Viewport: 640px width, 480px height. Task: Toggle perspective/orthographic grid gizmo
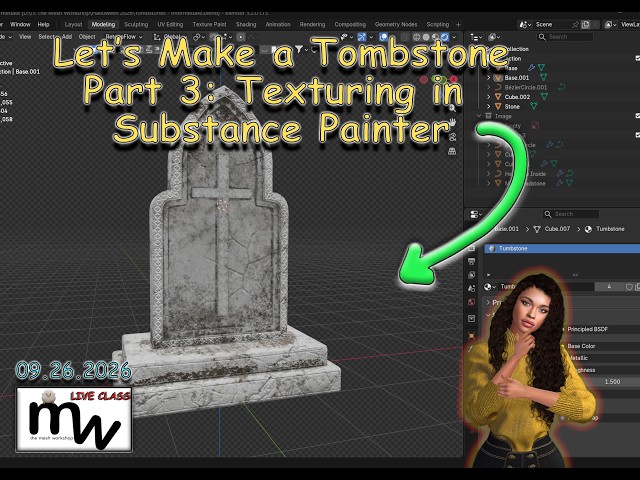452,151
